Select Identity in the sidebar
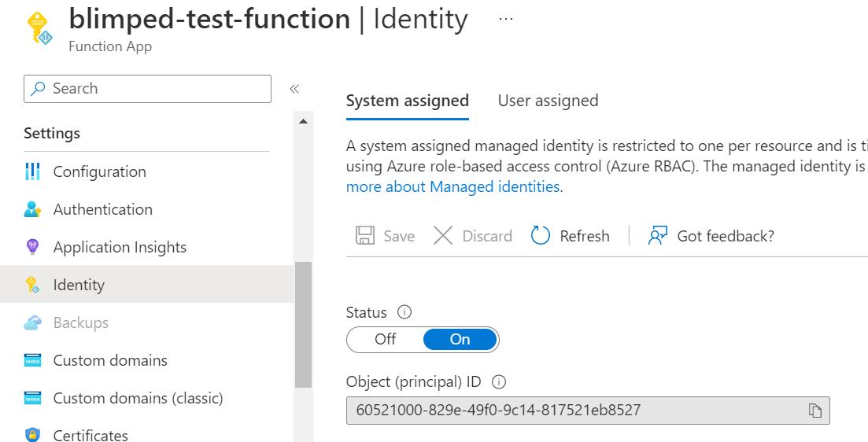The width and height of the screenshot is (868, 442). pos(146,285)
